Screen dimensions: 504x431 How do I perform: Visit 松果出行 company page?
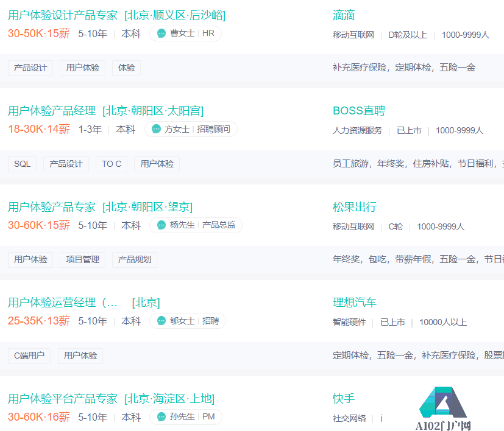(355, 206)
